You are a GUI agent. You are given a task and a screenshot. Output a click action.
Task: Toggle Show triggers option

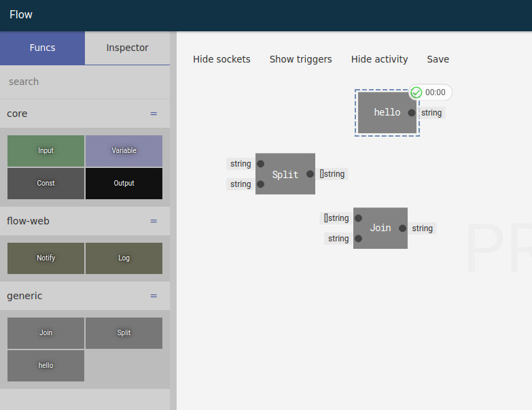click(x=300, y=59)
